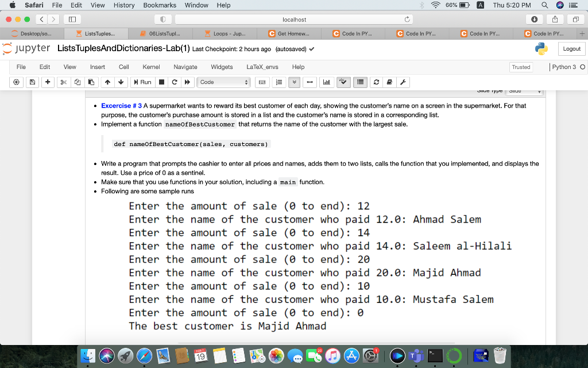Image resolution: width=588 pixels, height=368 pixels.
Task: Move the selected cell up
Action: coord(107,82)
